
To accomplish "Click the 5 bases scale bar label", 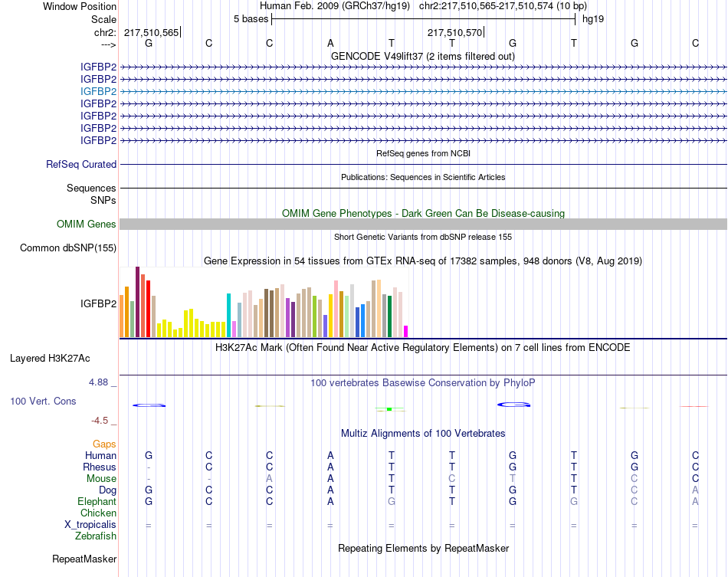I will tap(251, 19).
